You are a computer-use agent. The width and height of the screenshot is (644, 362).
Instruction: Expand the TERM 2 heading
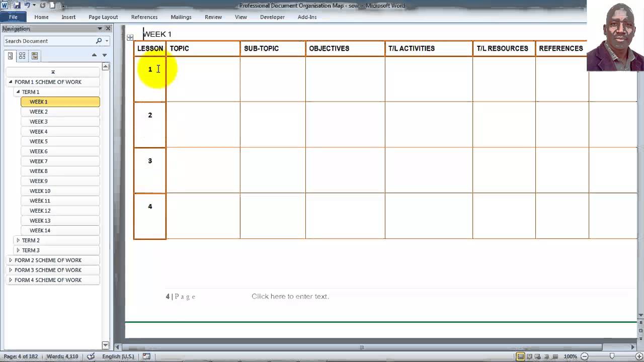[x=18, y=240]
